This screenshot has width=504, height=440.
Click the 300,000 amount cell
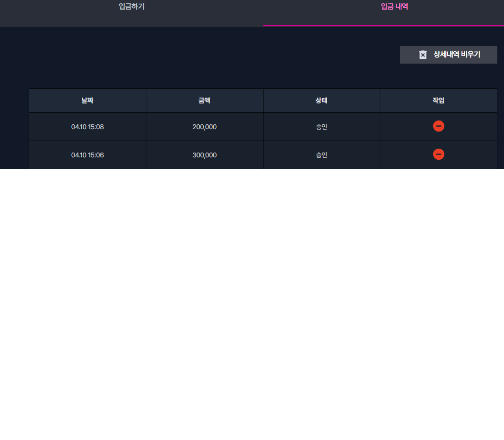(x=205, y=155)
